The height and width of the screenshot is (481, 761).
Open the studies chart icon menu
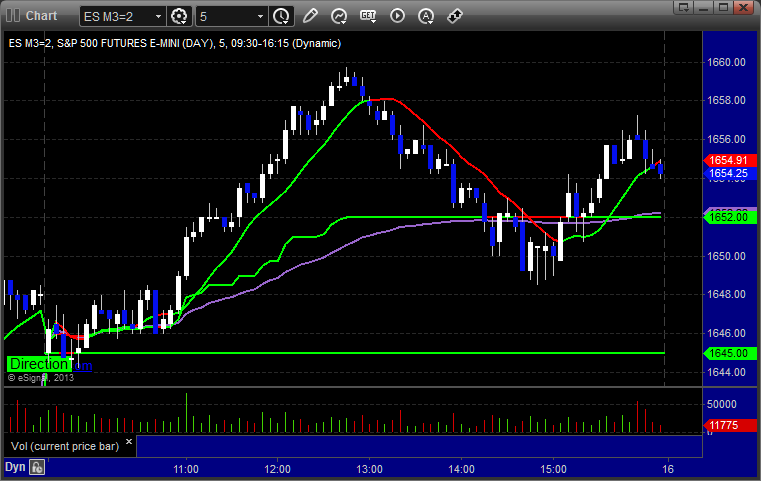[339, 16]
